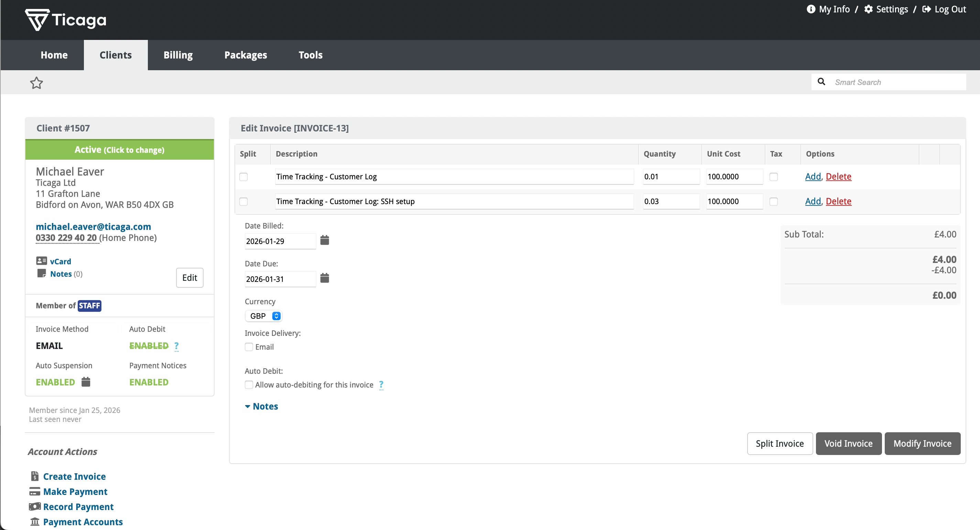Screen dimensions: 980x530
Task: Click the Smart Search magnifier icon
Action: (x=821, y=82)
